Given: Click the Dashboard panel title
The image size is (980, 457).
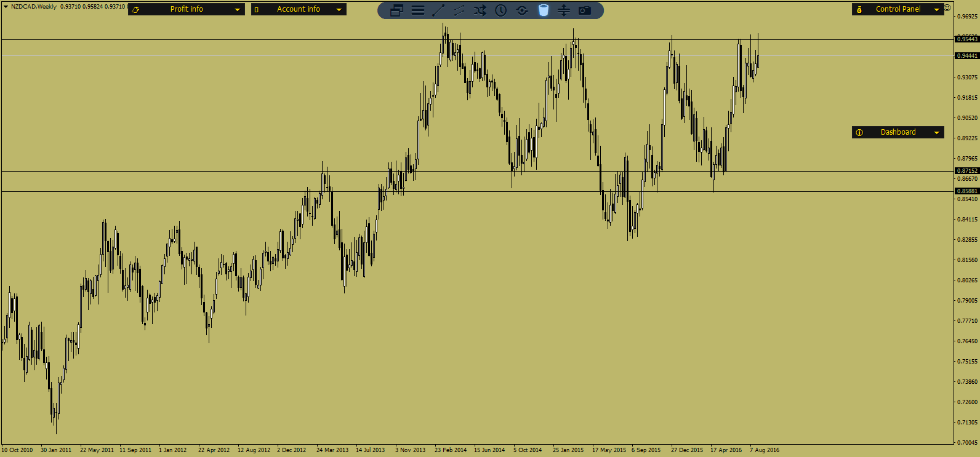Looking at the screenshot, I should coord(898,132).
